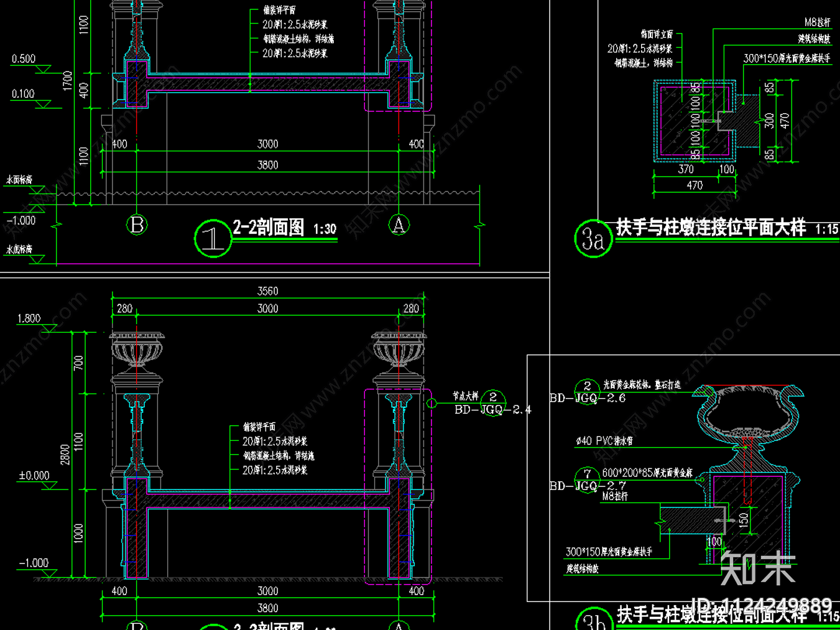Click the 扶手与柱墩连接位剖面大样 title
Viewport: 840px width, 630px height.
[712, 614]
